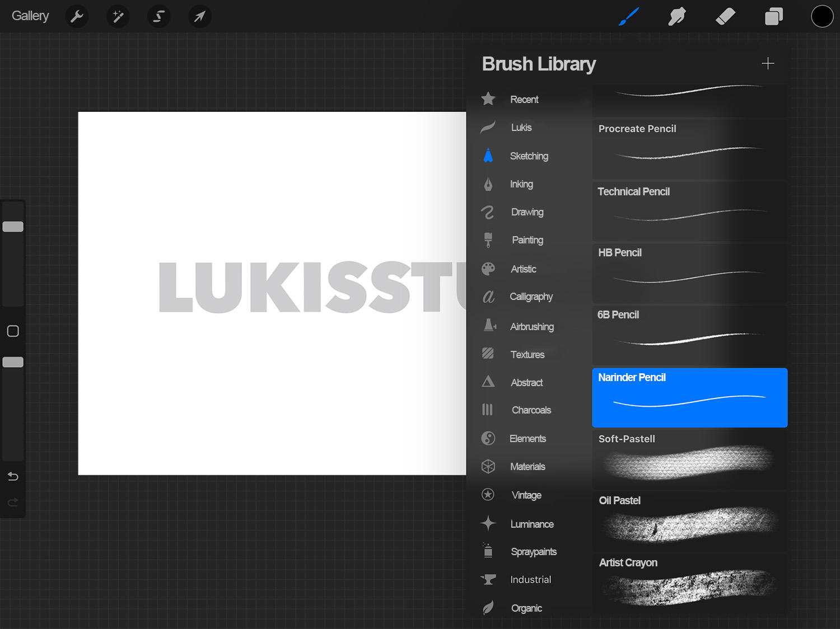This screenshot has width=840, height=629.
Task: Switch to the Recent brushes section
Action: [524, 99]
